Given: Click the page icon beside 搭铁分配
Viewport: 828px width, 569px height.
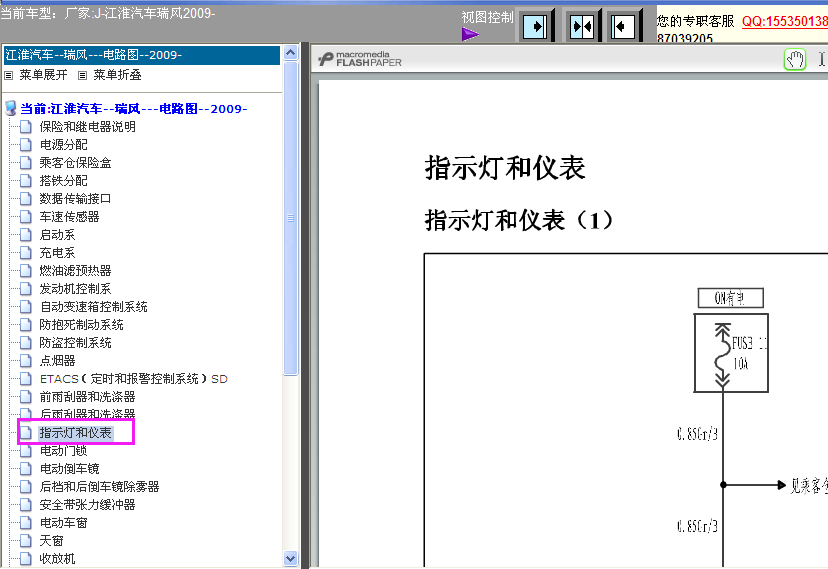Looking at the screenshot, I should pos(25,181).
